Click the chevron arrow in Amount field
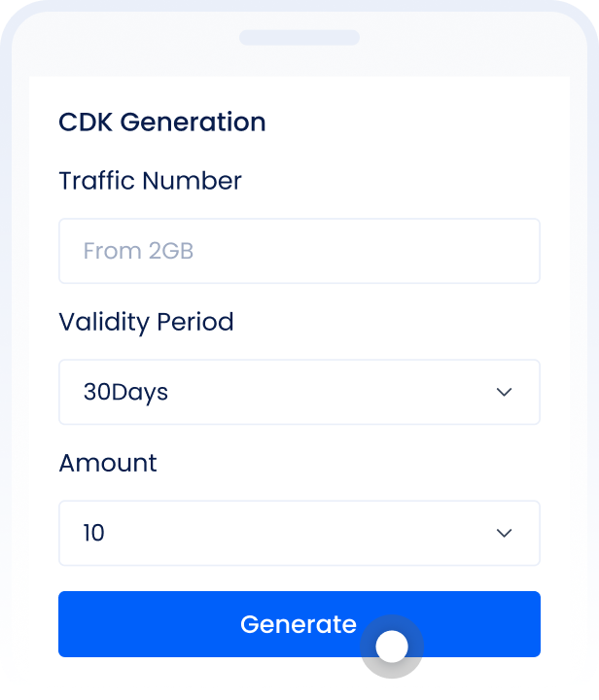Image resolution: width=599 pixels, height=700 pixels. click(504, 533)
